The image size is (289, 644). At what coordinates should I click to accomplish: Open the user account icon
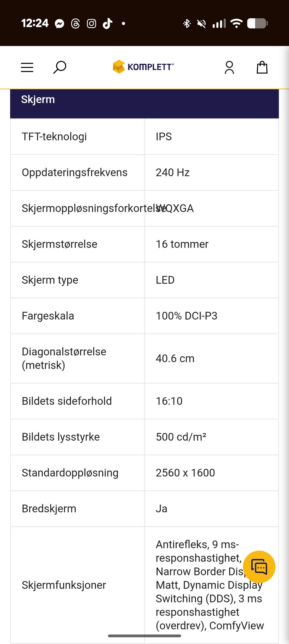click(229, 67)
